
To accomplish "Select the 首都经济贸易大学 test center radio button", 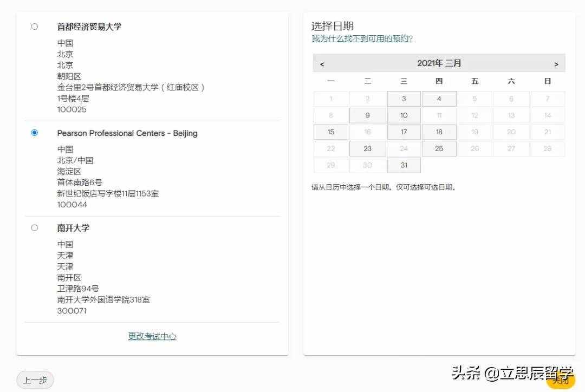I will (x=34, y=27).
